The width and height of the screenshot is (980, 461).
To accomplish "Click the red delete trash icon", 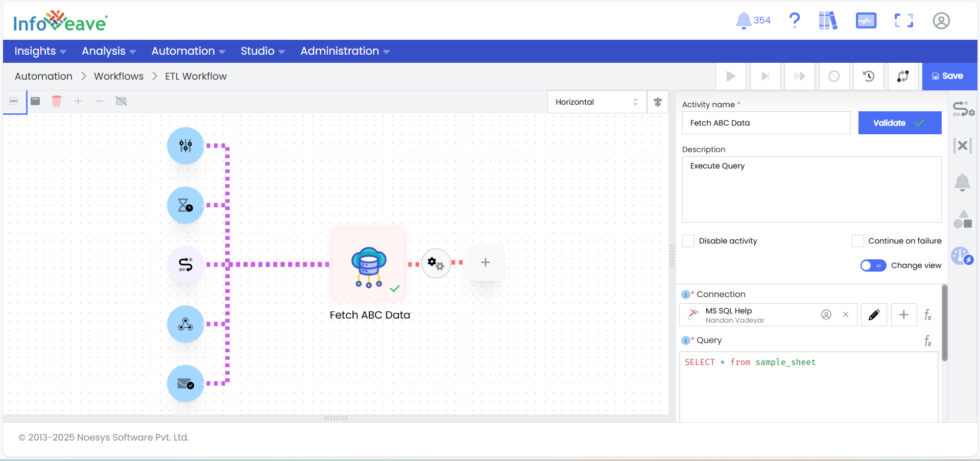I will coord(57,101).
